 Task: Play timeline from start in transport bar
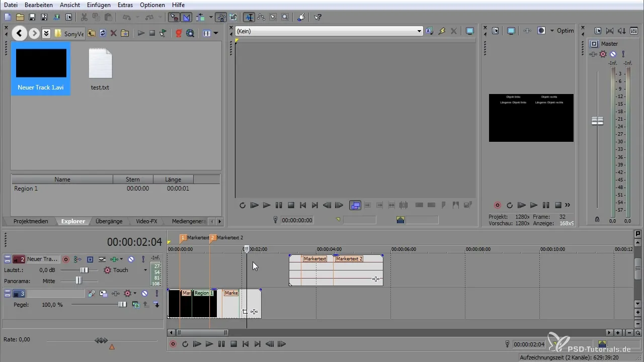click(x=197, y=344)
